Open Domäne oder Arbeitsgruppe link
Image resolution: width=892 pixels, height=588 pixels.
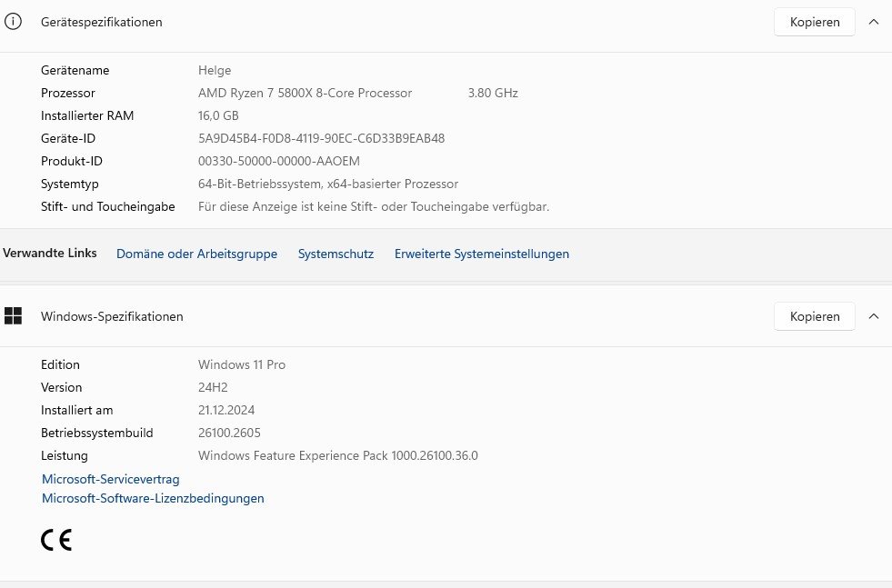[x=196, y=254]
